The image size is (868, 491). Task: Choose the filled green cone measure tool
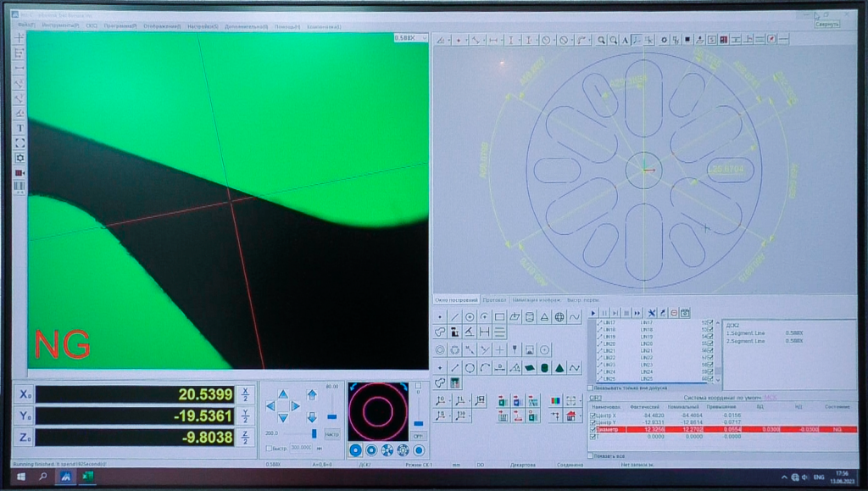(x=559, y=367)
